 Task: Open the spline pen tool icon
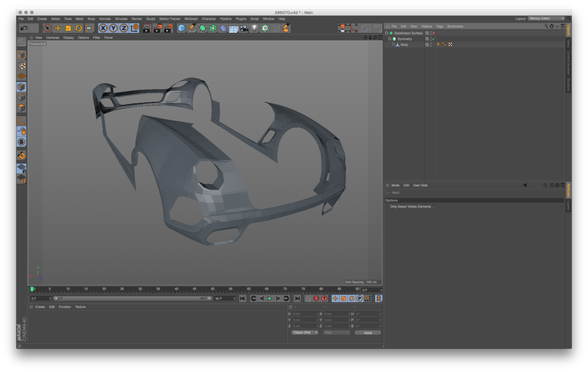(192, 28)
